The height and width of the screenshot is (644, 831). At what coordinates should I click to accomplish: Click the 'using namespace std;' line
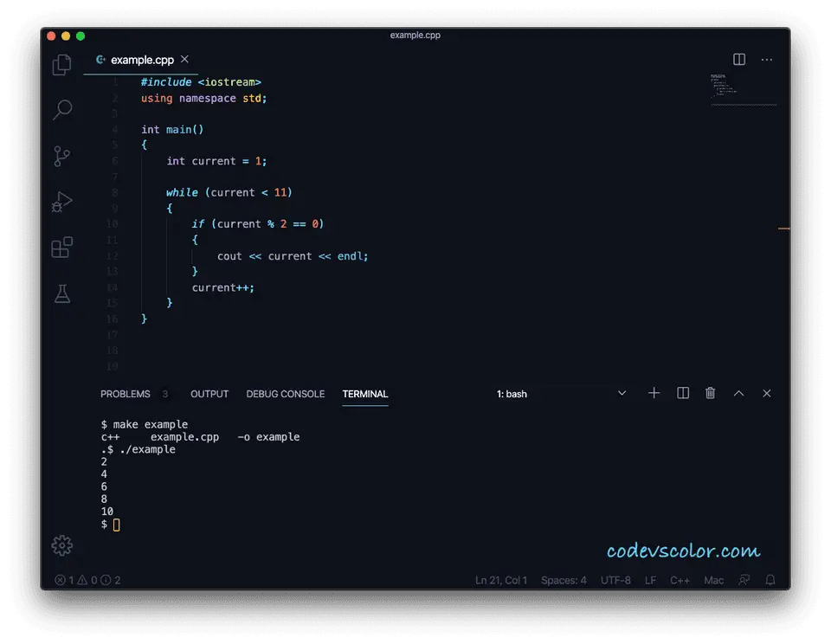pos(203,99)
